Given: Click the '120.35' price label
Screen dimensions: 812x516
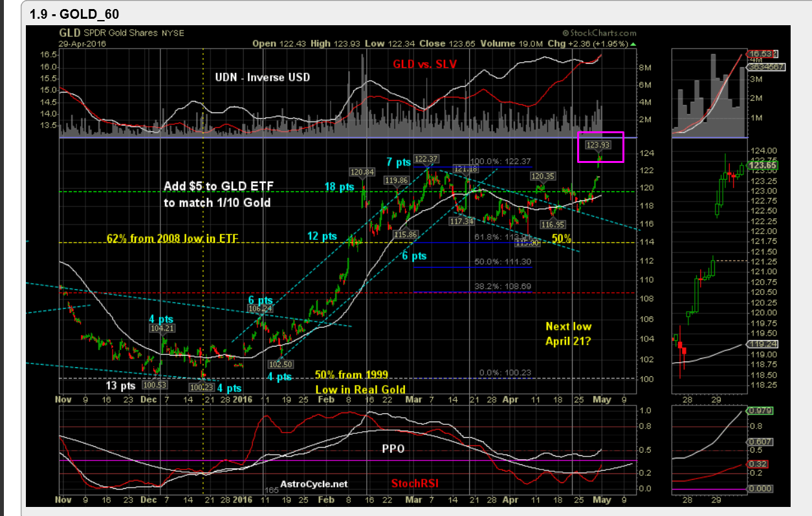Looking at the screenshot, I should point(543,176).
